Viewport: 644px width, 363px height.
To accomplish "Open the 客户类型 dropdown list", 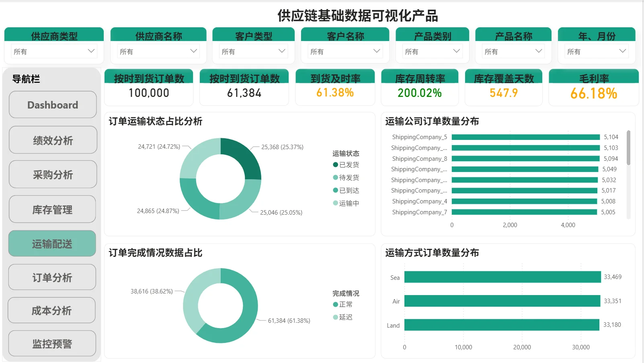I will click(253, 51).
